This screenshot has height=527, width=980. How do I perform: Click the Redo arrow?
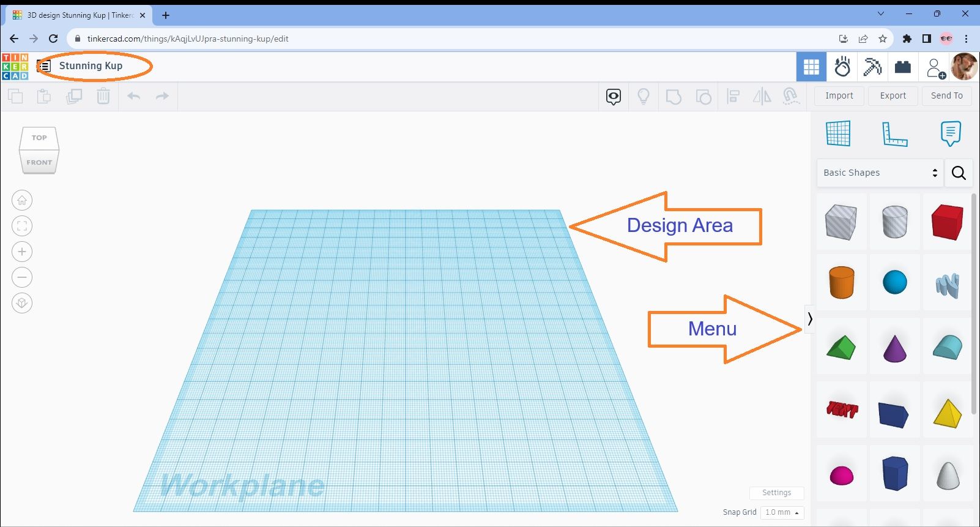(162, 96)
